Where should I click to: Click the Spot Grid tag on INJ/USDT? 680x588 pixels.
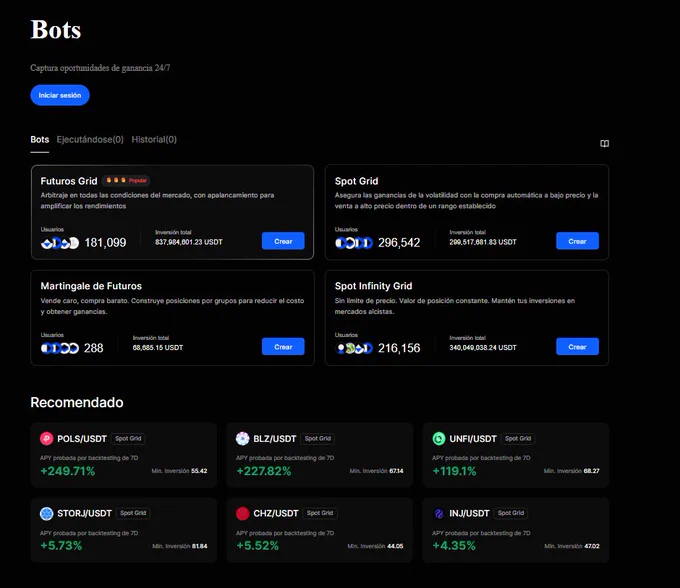click(511, 513)
